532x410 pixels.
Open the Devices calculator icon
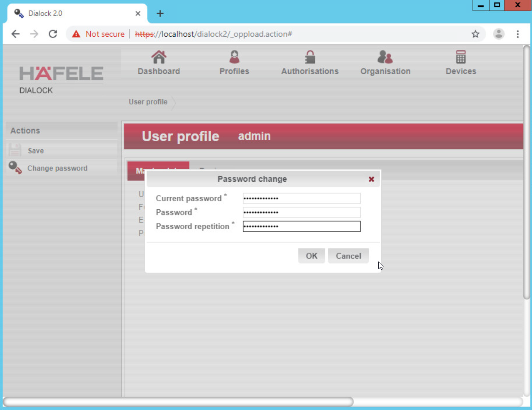point(461,57)
